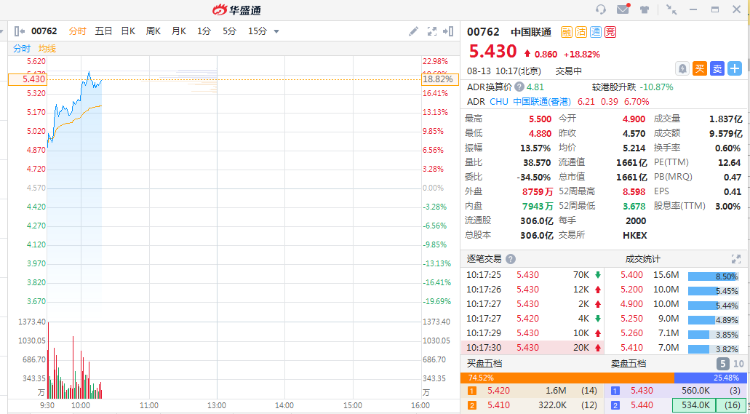Viewport: 750px width, 414px height.
Task: Click the 华盛通 logo
Action: coord(237,10)
